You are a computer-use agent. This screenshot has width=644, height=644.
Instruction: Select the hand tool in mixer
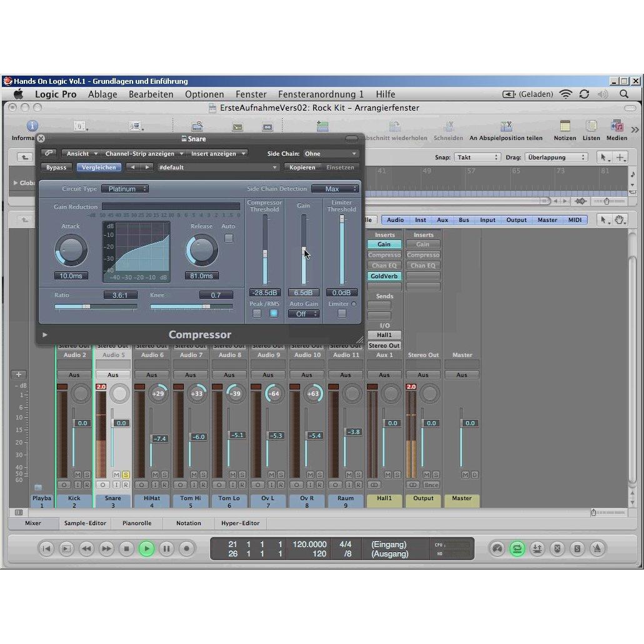[619, 219]
